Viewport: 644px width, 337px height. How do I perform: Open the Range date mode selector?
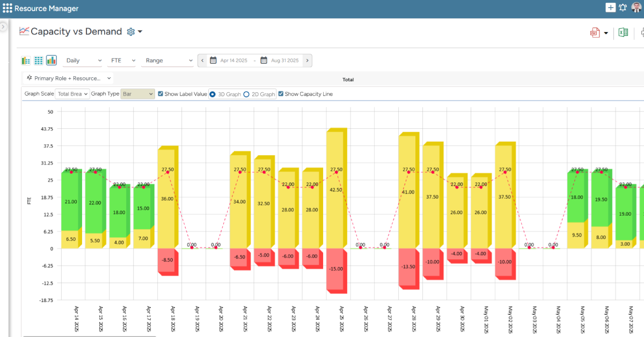(x=167, y=60)
